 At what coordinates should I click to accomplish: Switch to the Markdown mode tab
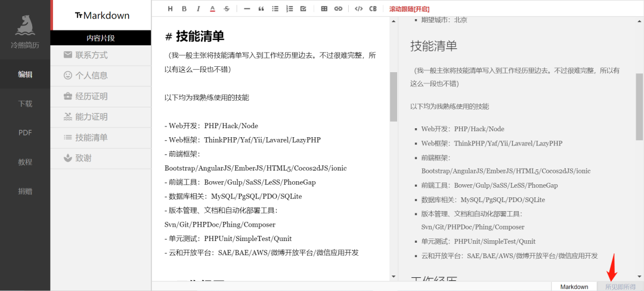click(x=574, y=287)
